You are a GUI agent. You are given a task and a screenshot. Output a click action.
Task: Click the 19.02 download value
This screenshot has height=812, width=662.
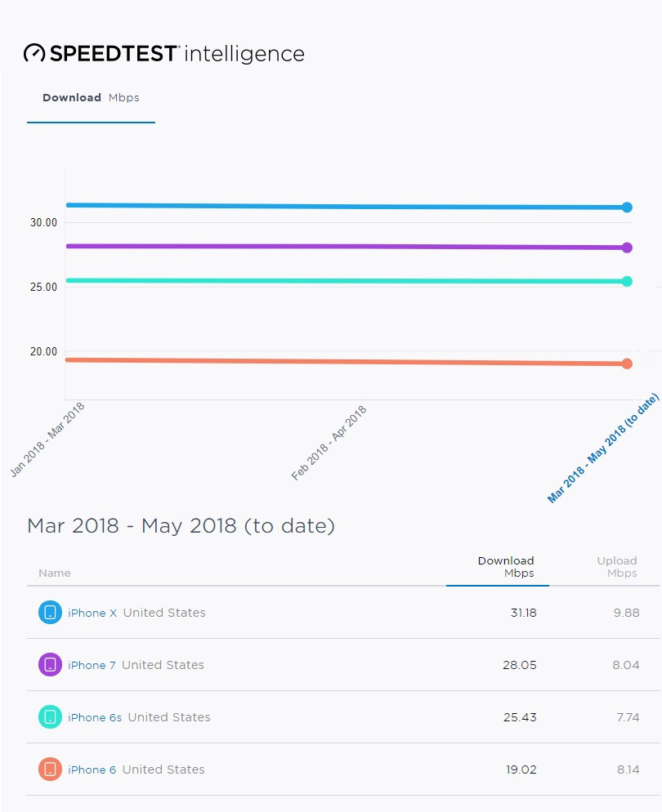pyautogui.click(x=521, y=770)
